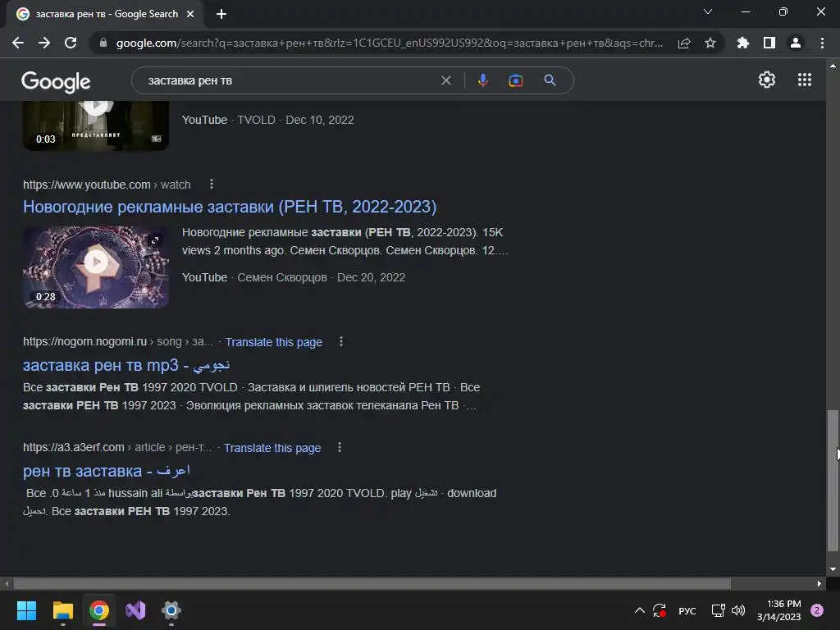Reload the Google search page
Image resolution: width=840 pixels, height=630 pixels.
[71, 43]
